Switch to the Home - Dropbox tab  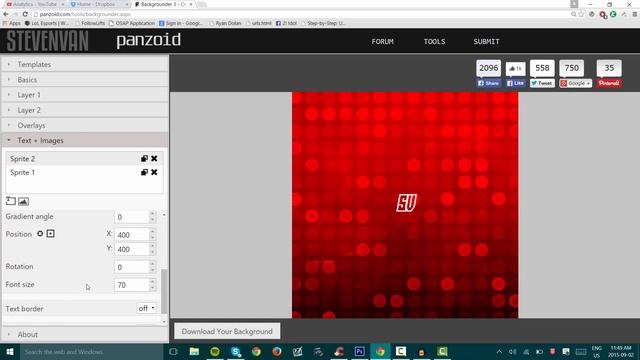[x=99, y=4]
